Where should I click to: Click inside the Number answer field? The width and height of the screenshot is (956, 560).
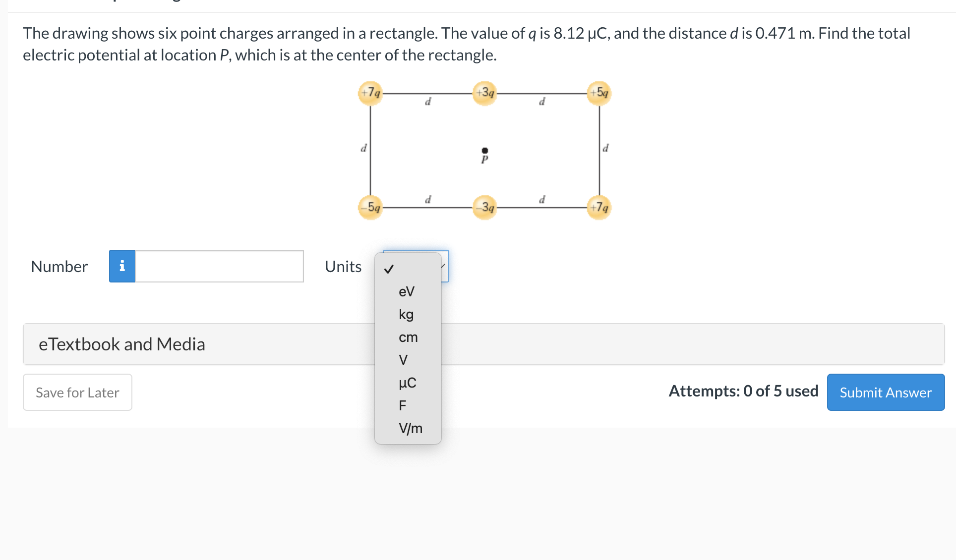coord(218,266)
